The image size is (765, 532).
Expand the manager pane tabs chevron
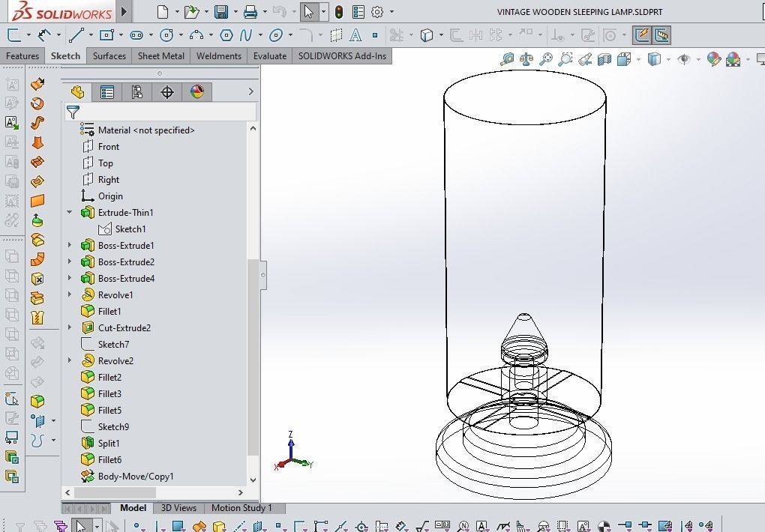(250, 91)
